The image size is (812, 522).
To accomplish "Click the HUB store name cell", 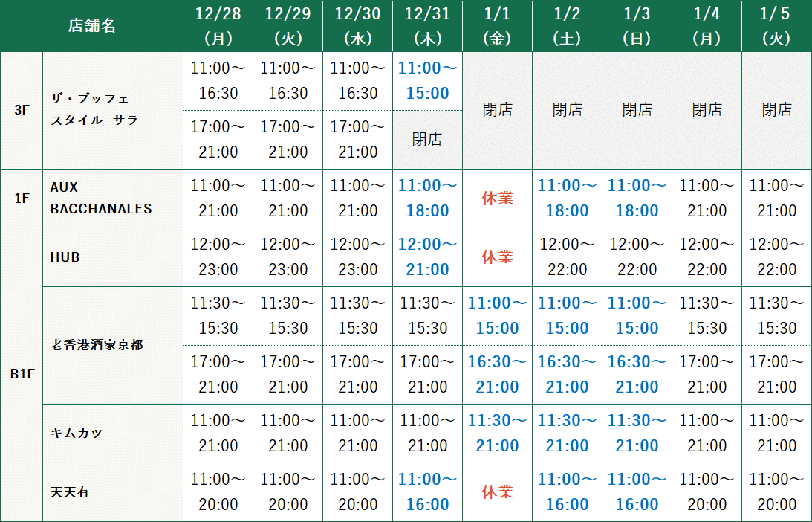I will coord(65,257).
